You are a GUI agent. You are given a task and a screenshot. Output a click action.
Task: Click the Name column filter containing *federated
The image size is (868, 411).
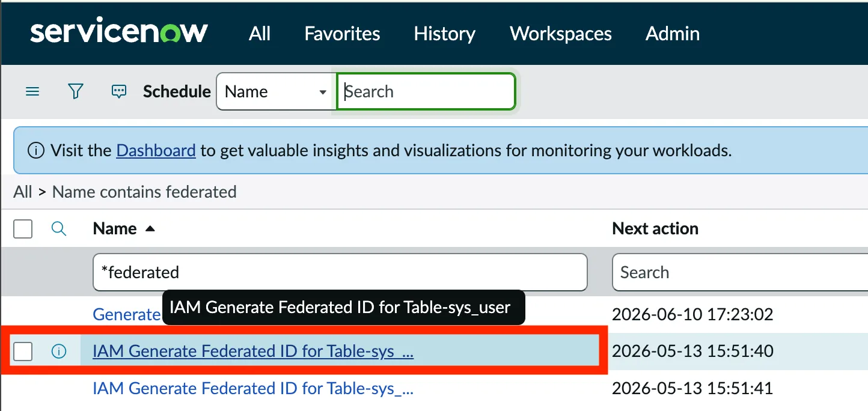pyautogui.click(x=340, y=272)
